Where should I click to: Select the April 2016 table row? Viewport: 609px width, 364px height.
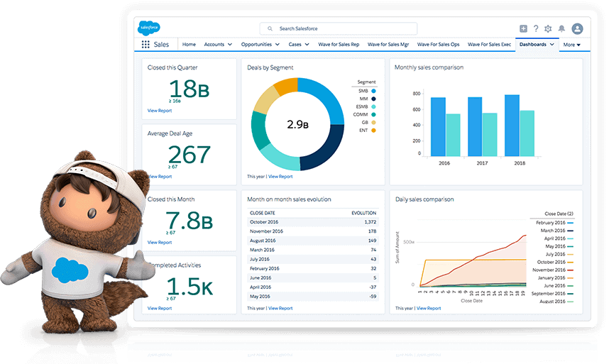pos(313,287)
